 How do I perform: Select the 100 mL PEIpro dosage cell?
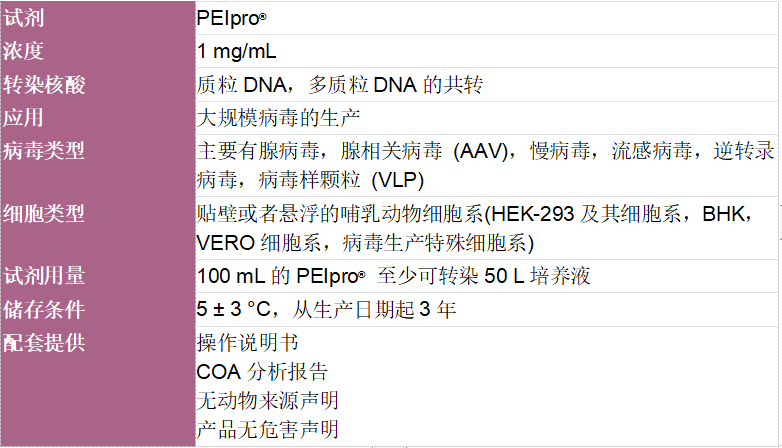(487, 276)
